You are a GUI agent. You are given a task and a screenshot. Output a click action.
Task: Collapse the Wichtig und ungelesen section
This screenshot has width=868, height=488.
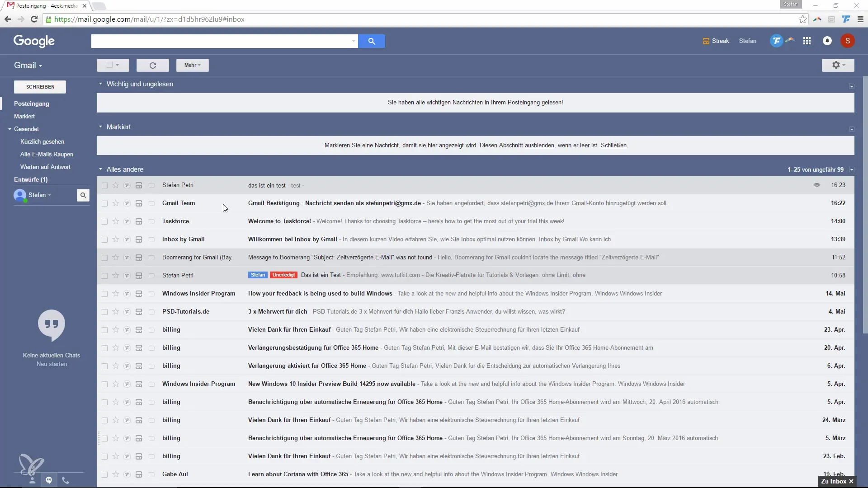(100, 84)
